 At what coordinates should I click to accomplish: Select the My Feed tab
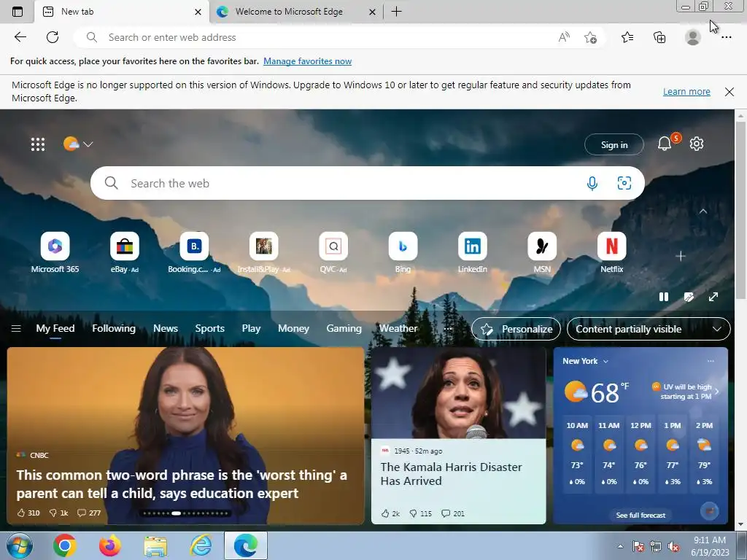[55, 329]
